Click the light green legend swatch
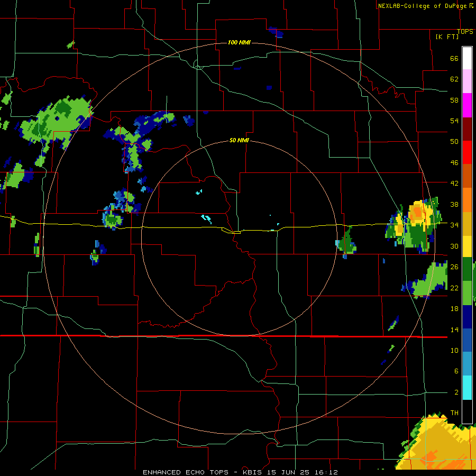This screenshot has width=476, height=476. click(x=467, y=293)
